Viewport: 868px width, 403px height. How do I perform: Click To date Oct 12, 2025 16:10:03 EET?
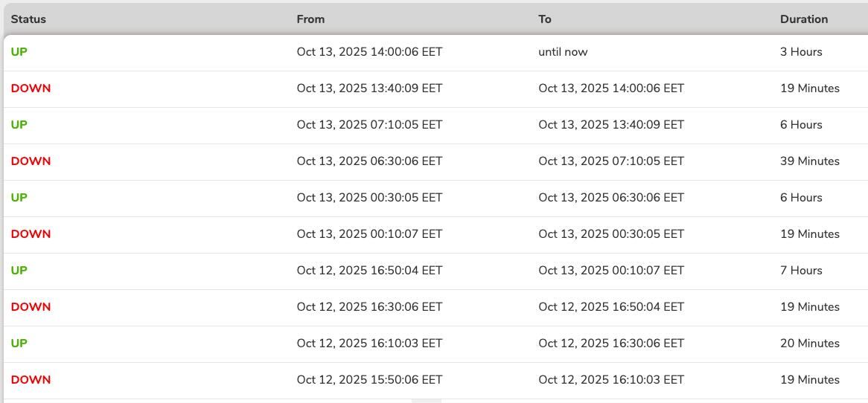[x=611, y=380]
